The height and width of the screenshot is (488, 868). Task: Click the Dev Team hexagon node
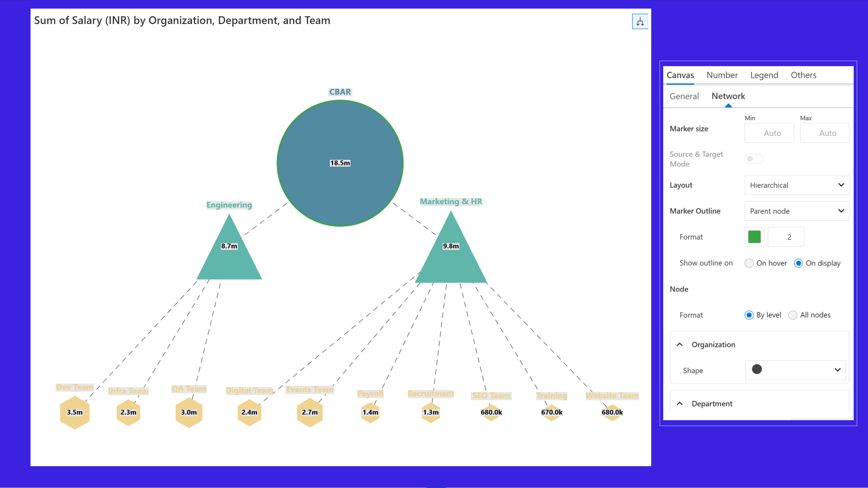[x=74, y=412]
